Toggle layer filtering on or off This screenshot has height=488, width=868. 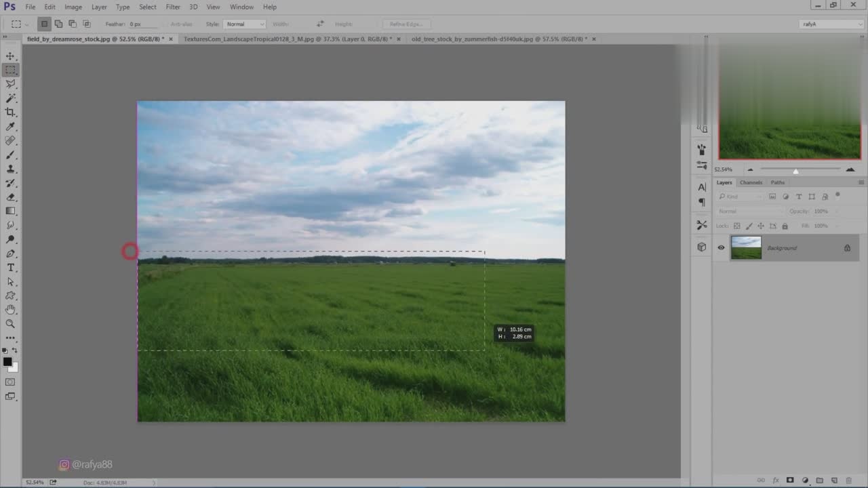click(838, 196)
